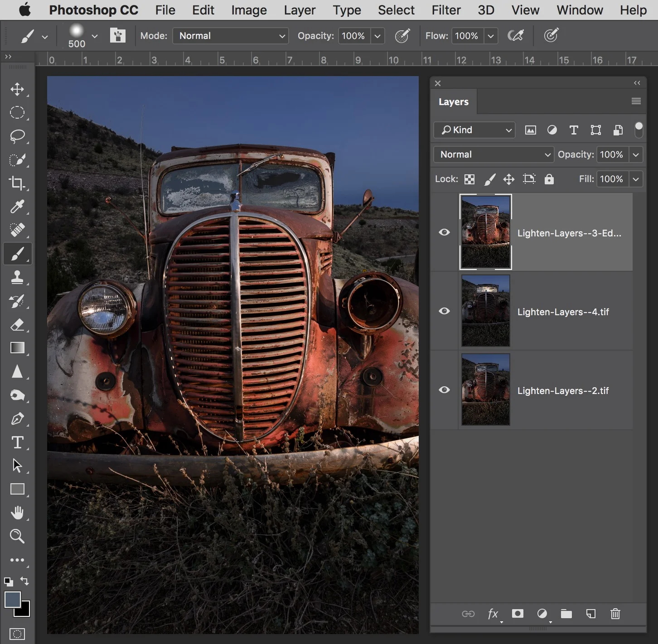Reset default foreground and background colors

8,582
